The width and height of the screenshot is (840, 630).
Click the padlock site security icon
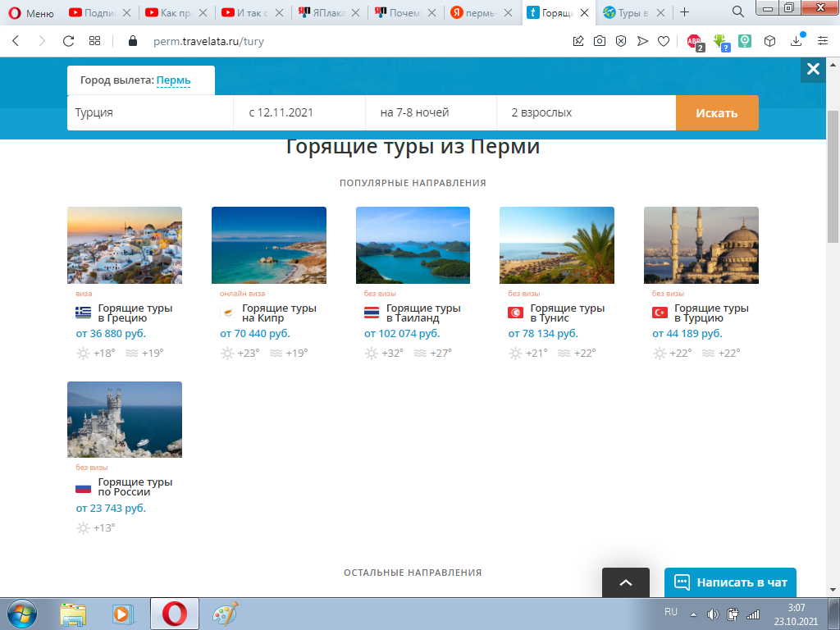(x=133, y=41)
